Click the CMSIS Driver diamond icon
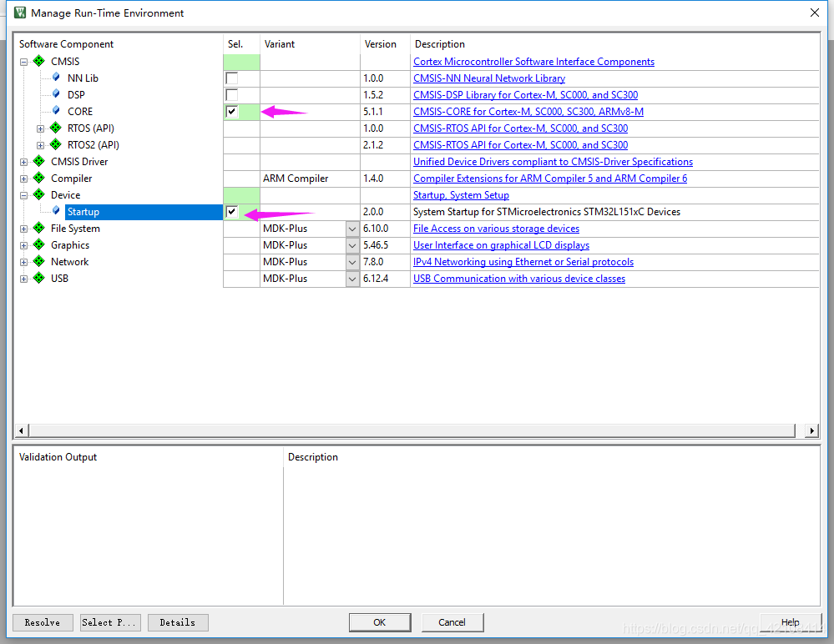The width and height of the screenshot is (834, 644). pos(39,161)
